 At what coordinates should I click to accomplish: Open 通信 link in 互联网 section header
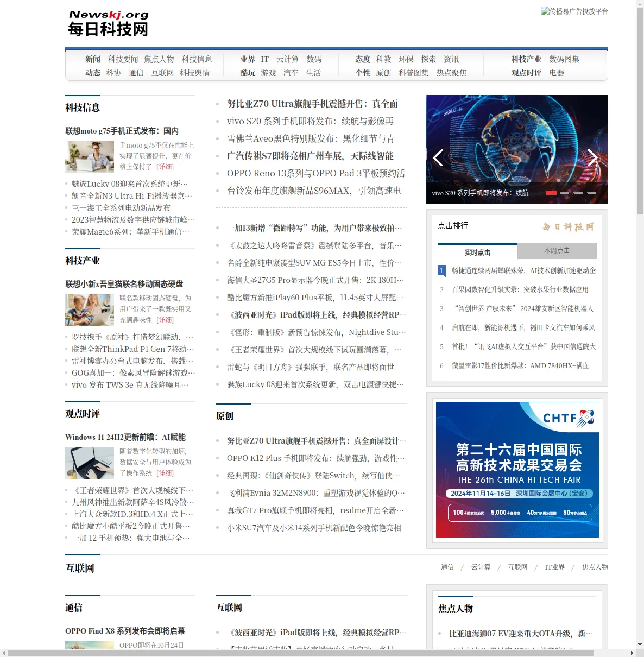[447, 567]
